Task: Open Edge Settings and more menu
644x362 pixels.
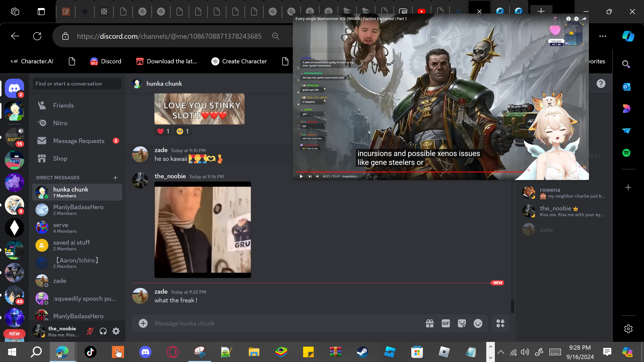Action: [602, 36]
